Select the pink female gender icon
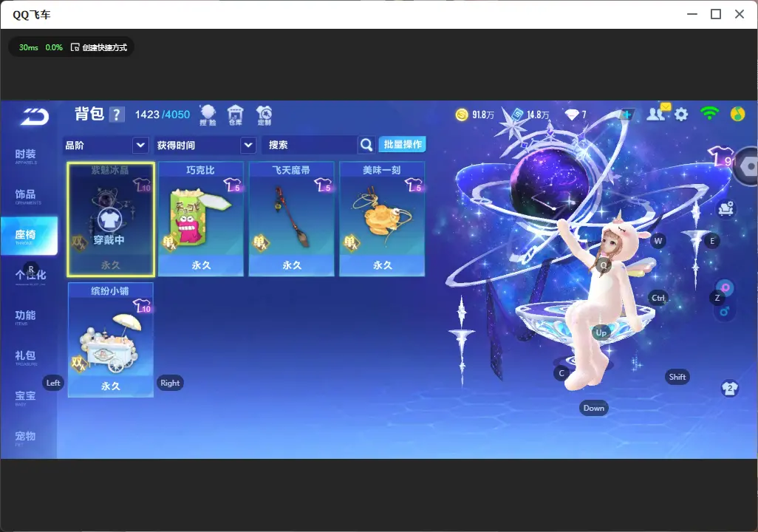The width and height of the screenshot is (758, 532). point(725,287)
